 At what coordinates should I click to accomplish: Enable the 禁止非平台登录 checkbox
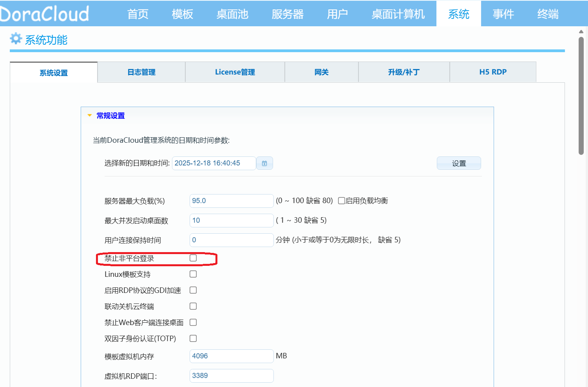193,258
